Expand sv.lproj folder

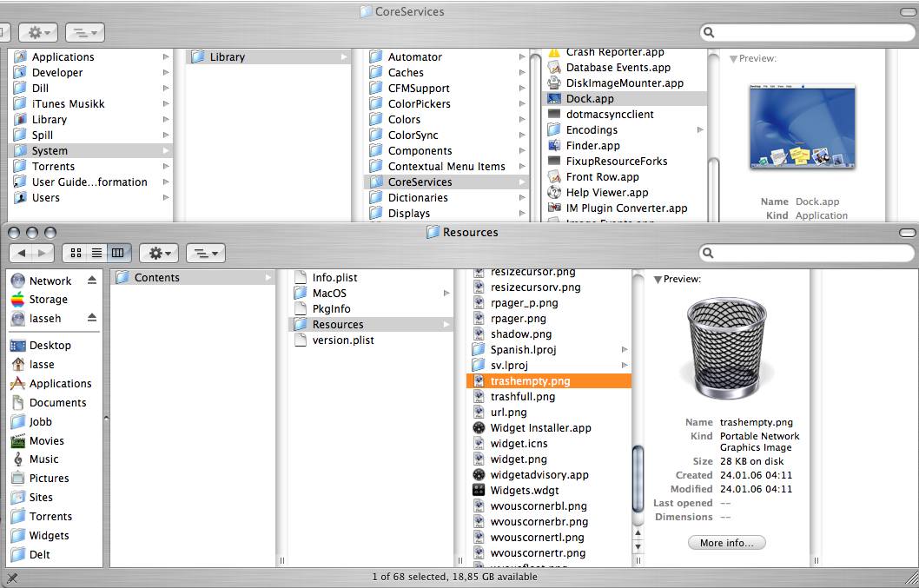coord(625,366)
